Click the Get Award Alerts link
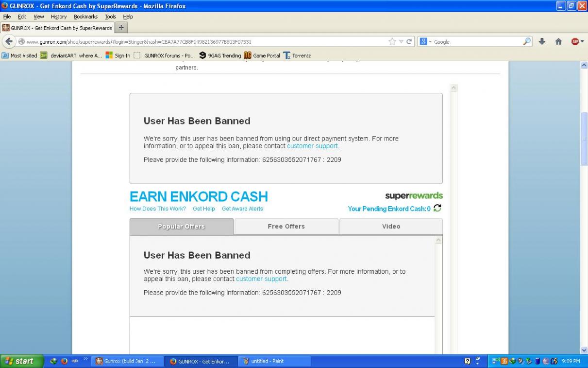 [242, 209]
